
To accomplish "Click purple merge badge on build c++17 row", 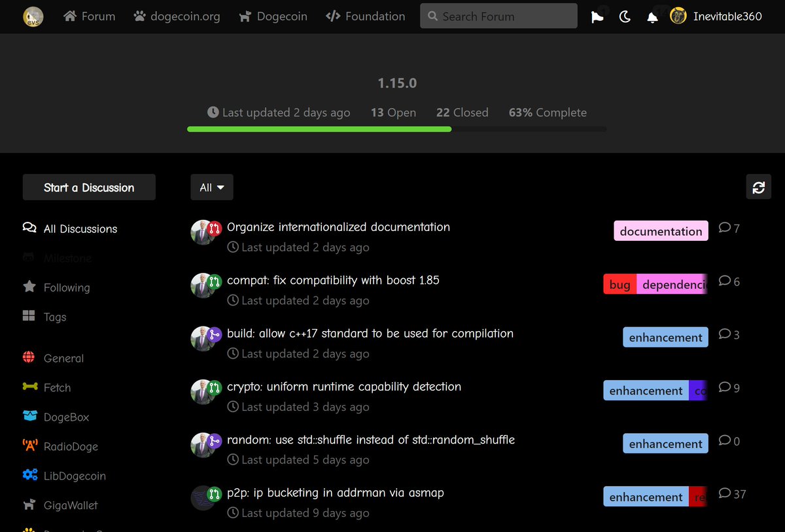I will (x=215, y=335).
